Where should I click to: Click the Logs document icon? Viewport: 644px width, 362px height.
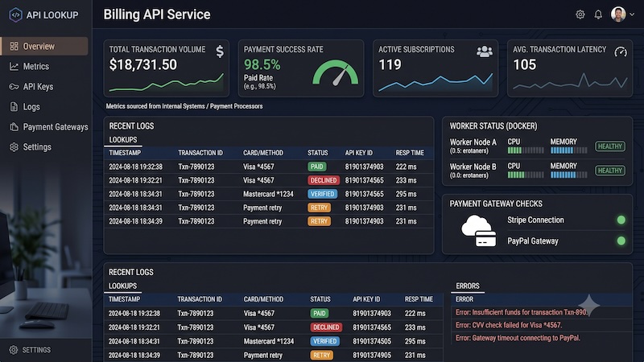click(x=14, y=107)
